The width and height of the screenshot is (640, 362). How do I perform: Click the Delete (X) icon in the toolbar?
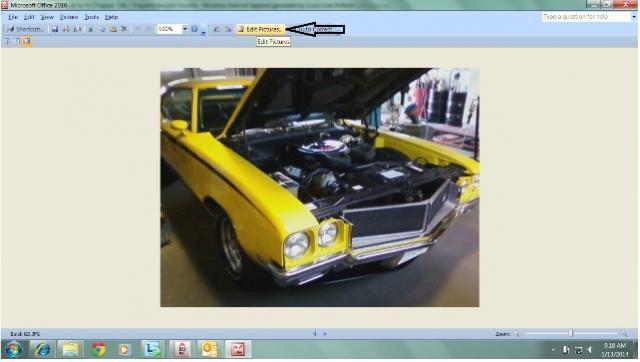click(x=124, y=29)
